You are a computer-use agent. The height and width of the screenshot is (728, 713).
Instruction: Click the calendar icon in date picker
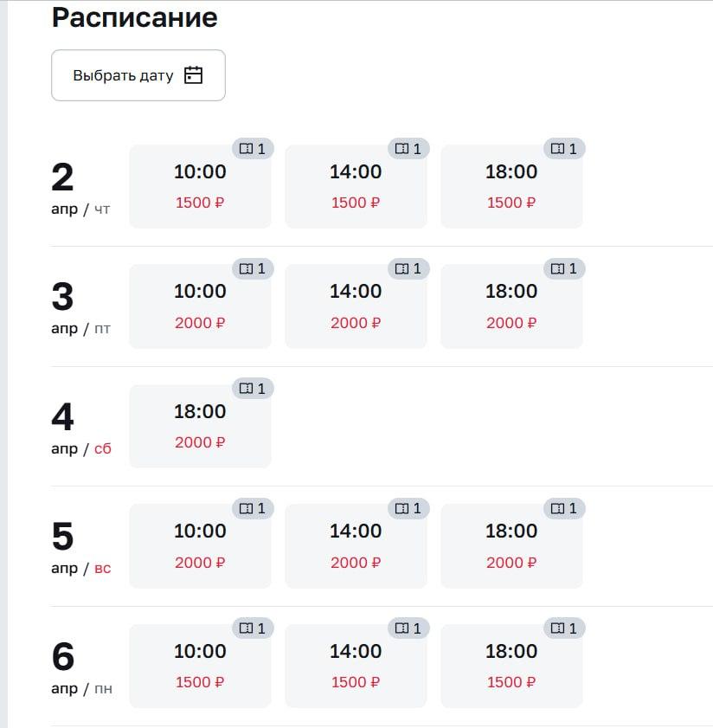(194, 75)
